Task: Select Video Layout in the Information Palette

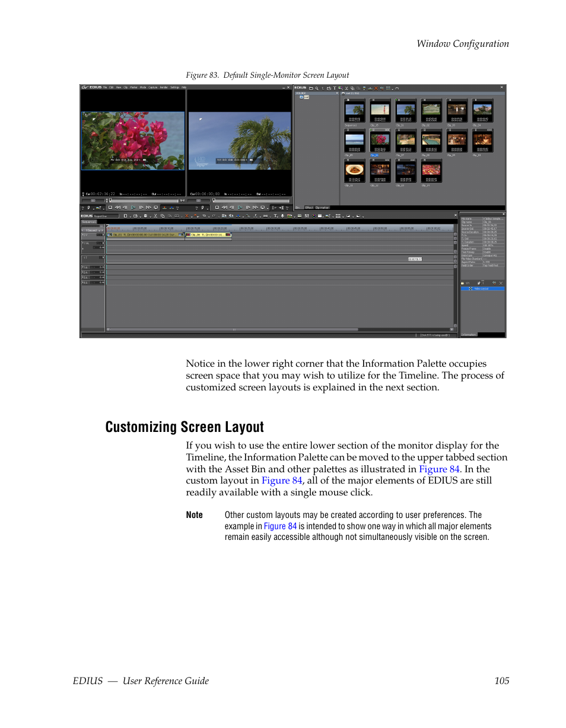Action: (x=483, y=288)
